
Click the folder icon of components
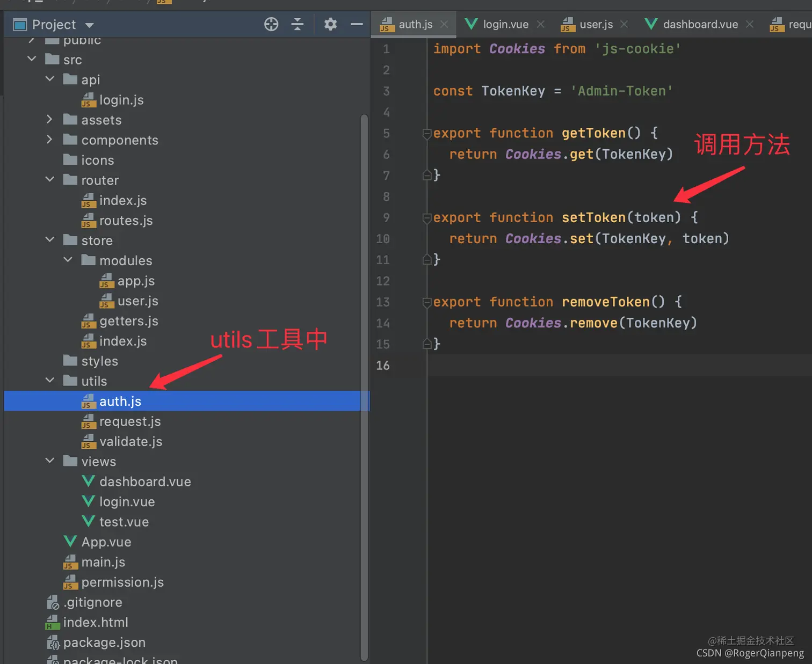[x=70, y=140]
